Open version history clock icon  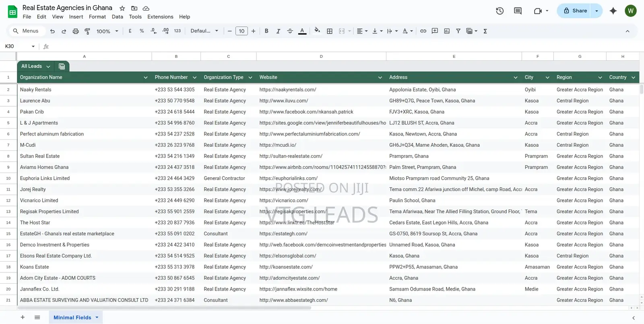pos(500,11)
